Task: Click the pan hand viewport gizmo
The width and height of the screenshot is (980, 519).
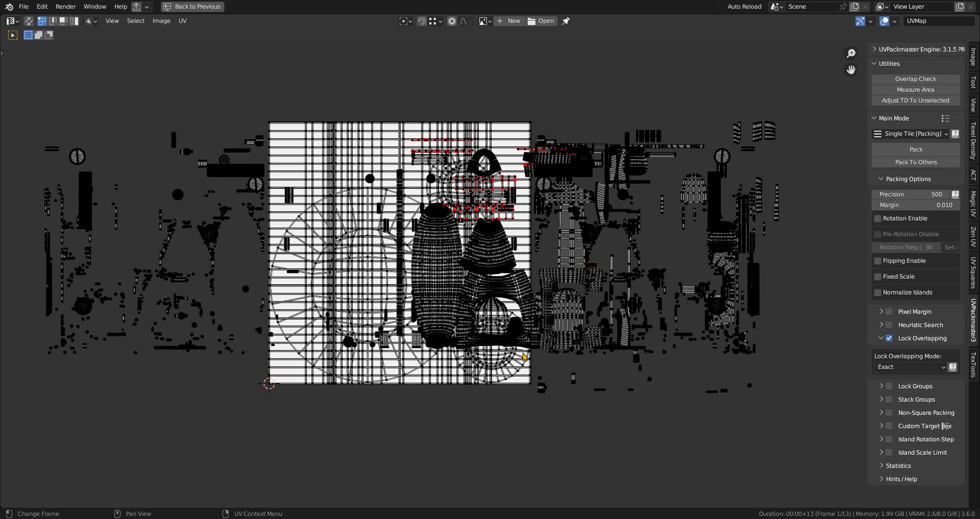Action: 851,70
